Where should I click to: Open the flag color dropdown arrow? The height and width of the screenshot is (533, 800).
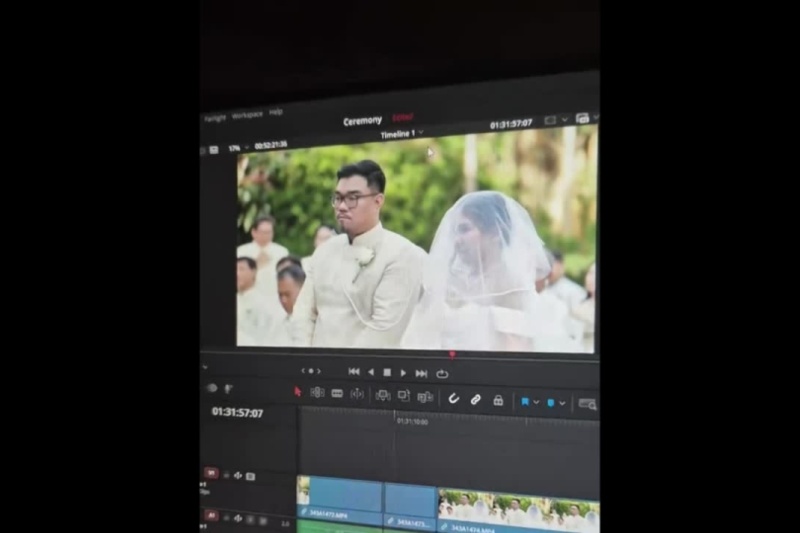536,402
